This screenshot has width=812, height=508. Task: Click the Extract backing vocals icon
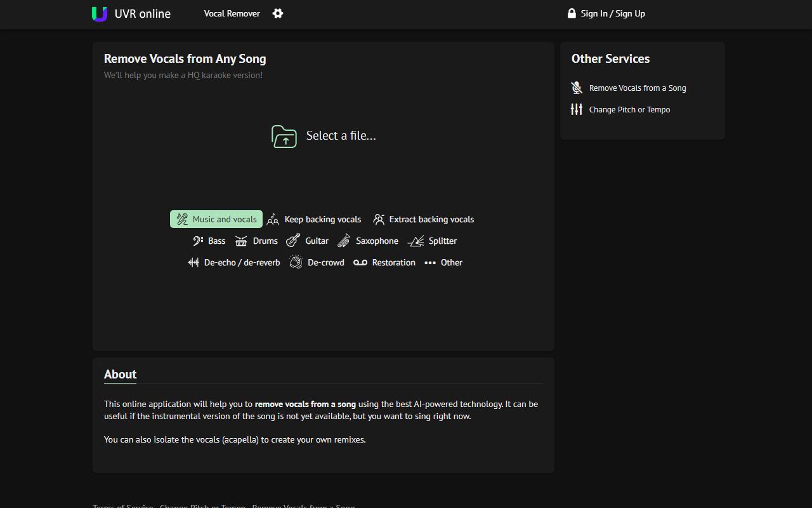tap(379, 219)
